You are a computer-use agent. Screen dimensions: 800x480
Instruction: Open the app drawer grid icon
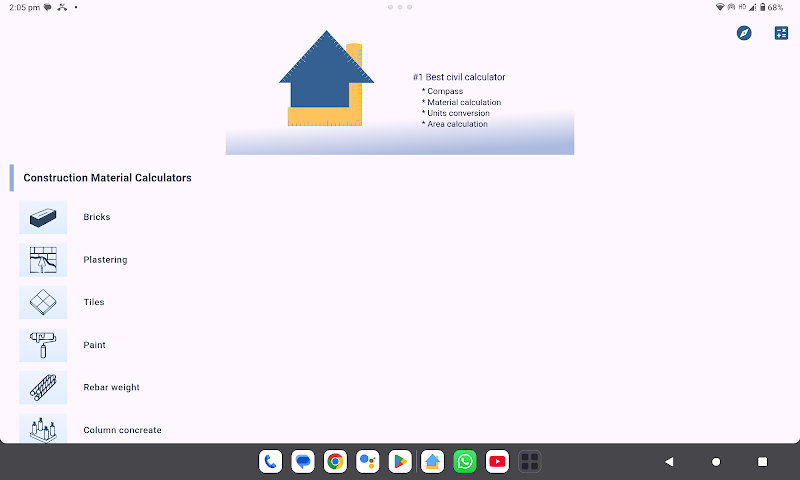pyautogui.click(x=530, y=462)
